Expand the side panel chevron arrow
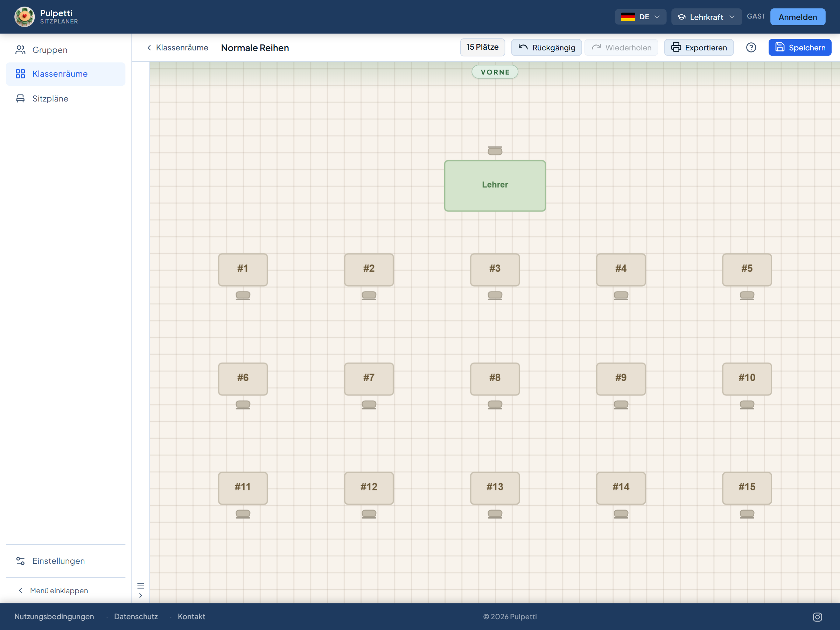 pyautogui.click(x=140, y=595)
